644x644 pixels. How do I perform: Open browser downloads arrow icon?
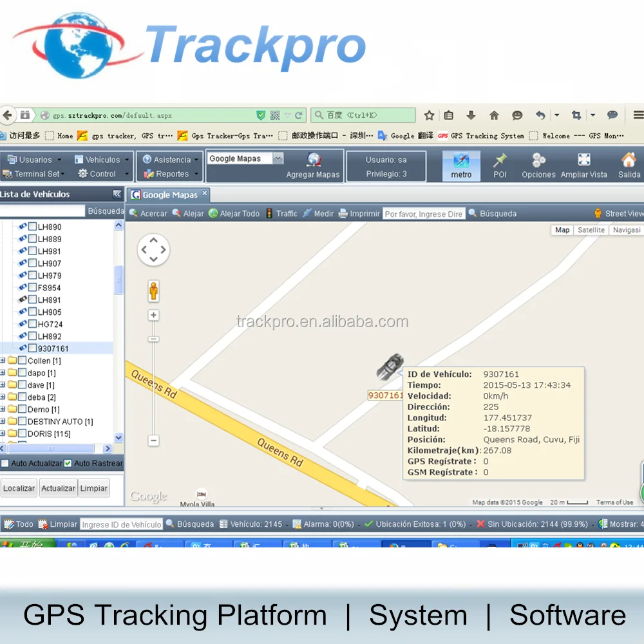pyautogui.click(x=471, y=115)
